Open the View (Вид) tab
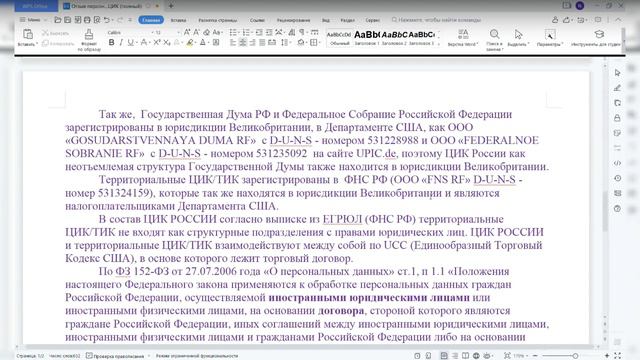 (326, 20)
